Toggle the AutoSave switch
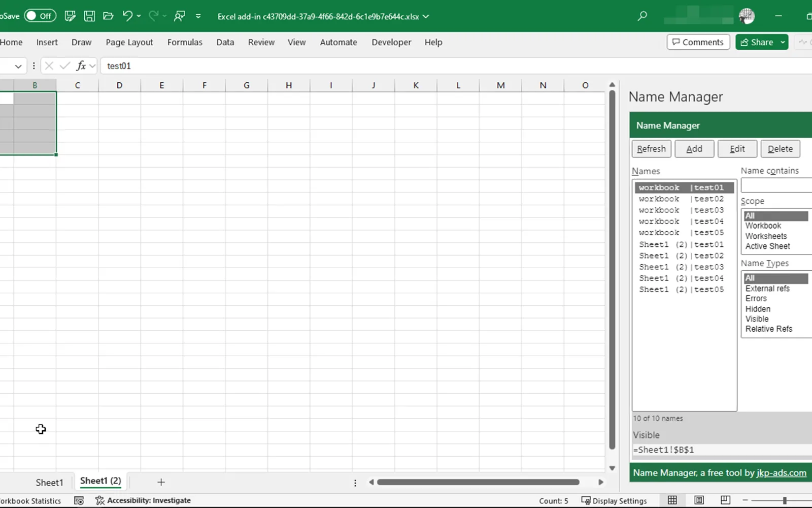This screenshot has height=508, width=812. 40,16
